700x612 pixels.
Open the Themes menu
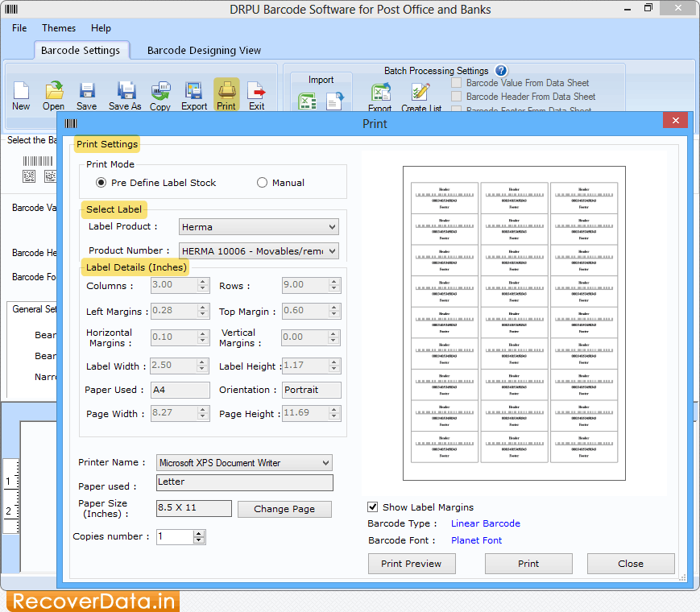59,28
